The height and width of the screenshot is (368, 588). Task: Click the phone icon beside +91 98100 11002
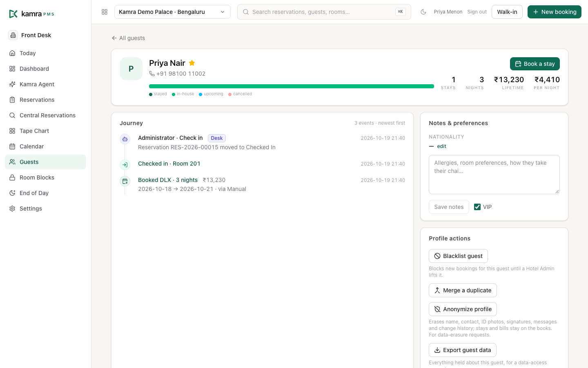pos(152,74)
